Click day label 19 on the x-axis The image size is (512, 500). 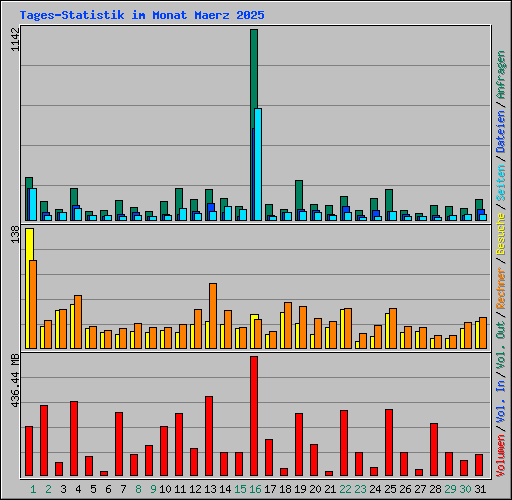pos(300,489)
